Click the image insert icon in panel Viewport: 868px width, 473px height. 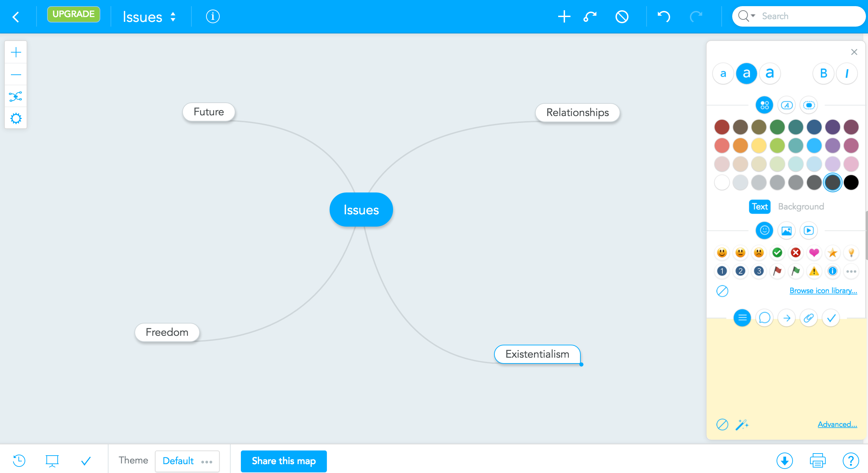786,230
